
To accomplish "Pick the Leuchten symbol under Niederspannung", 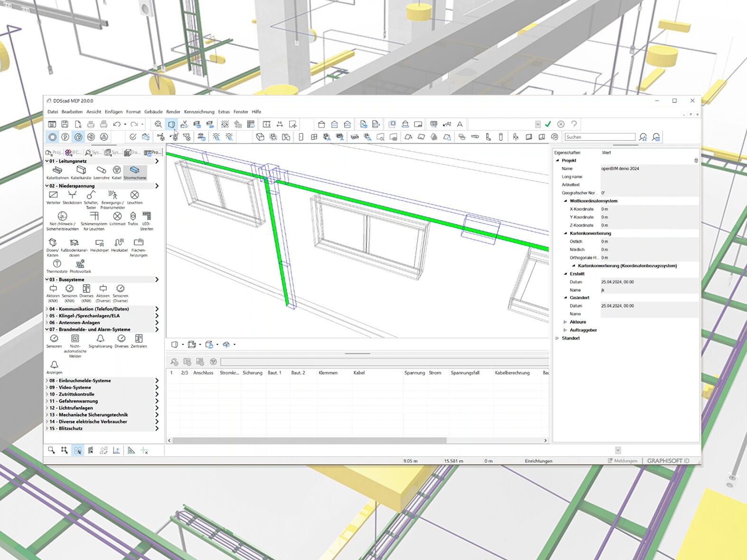I will pos(135,196).
